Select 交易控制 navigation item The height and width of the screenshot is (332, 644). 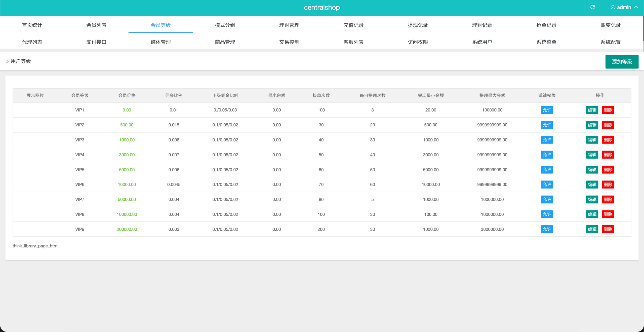[x=289, y=42]
